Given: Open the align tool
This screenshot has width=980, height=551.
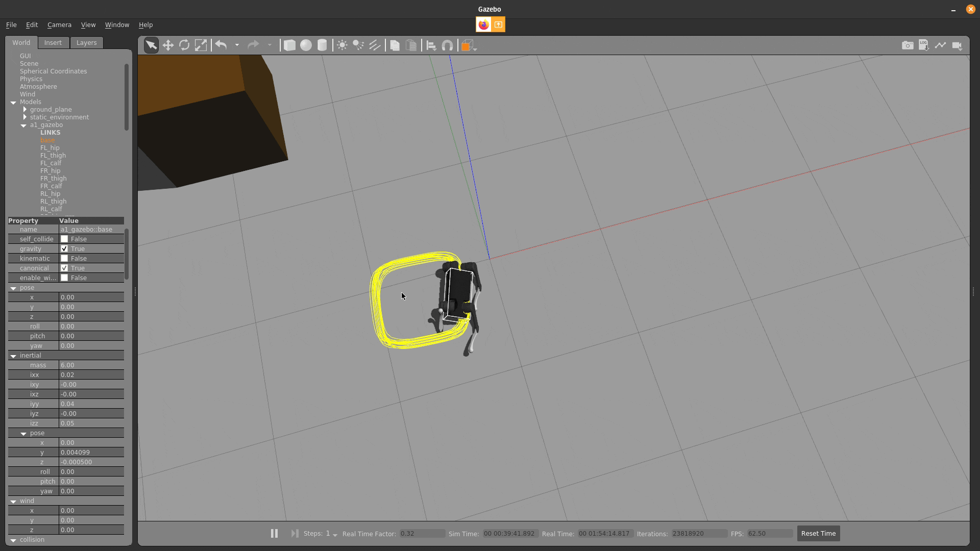Looking at the screenshot, I should pyautogui.click(x=431, y=45).
